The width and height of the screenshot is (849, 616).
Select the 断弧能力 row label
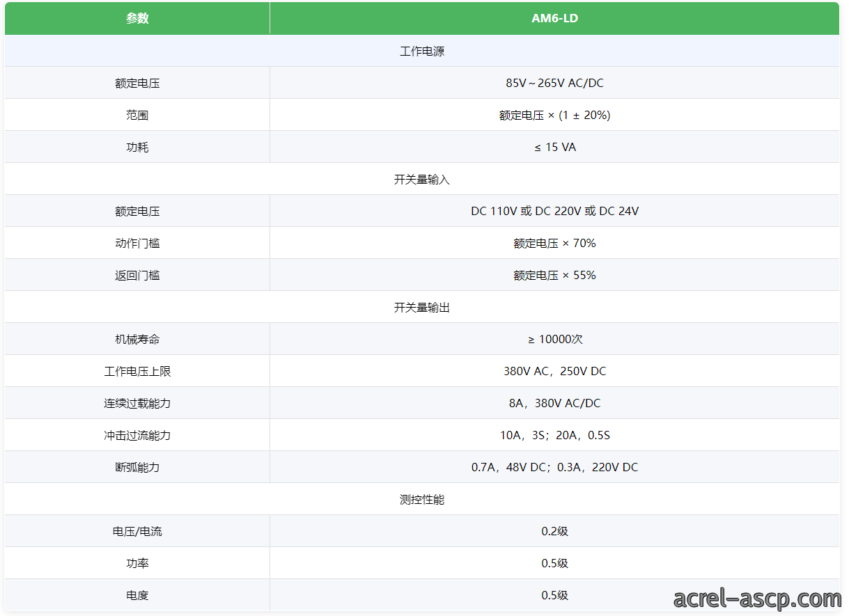137,467
